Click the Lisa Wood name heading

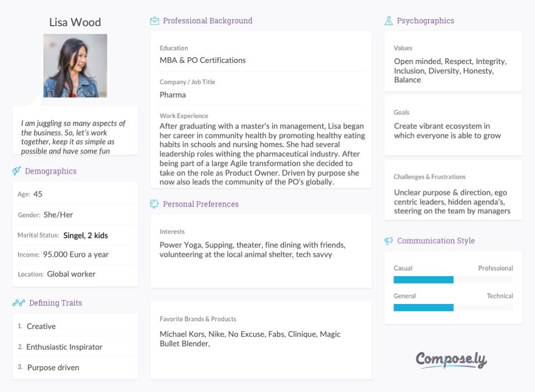coord(75,22)
